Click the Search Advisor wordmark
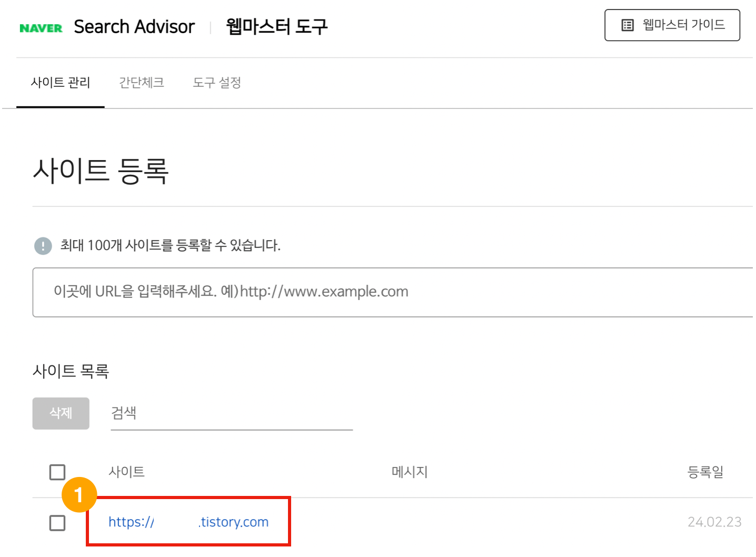This screenshot has width=756, height=557. [134, 26]
